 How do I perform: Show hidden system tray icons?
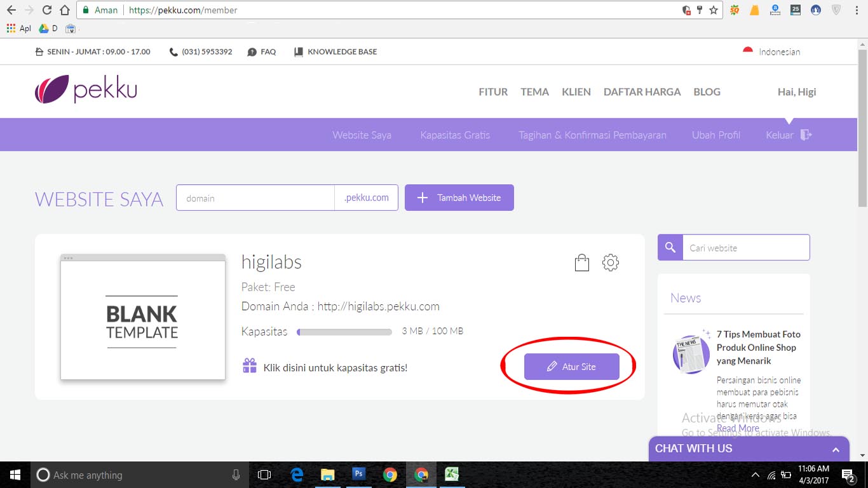[x=755, y=475]
